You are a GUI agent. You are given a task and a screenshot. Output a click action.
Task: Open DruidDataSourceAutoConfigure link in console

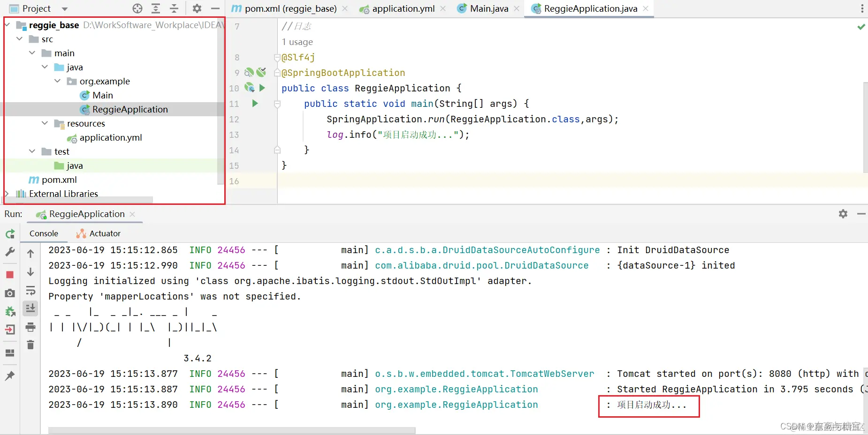487,250
